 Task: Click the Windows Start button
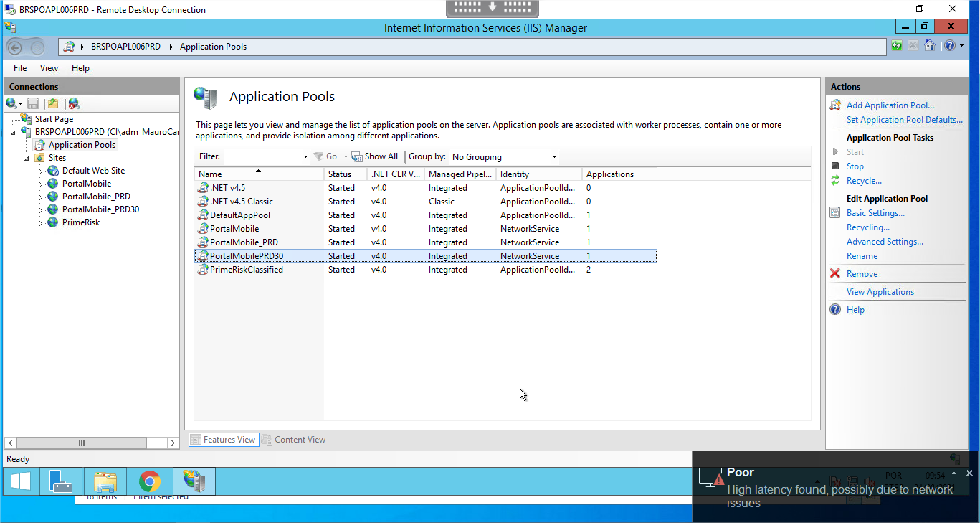click(x=20, y=481)
